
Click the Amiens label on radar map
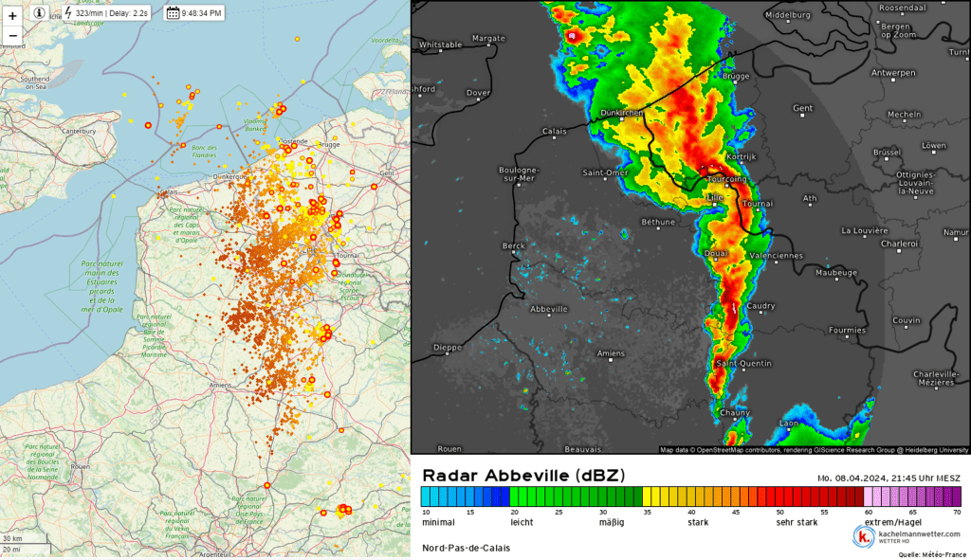click(611, 353)
